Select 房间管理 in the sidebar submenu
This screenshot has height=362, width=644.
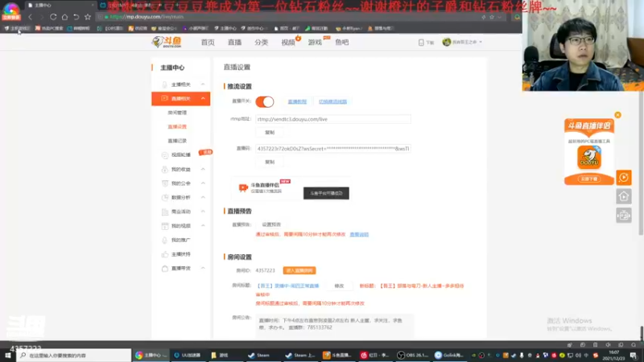177,113
